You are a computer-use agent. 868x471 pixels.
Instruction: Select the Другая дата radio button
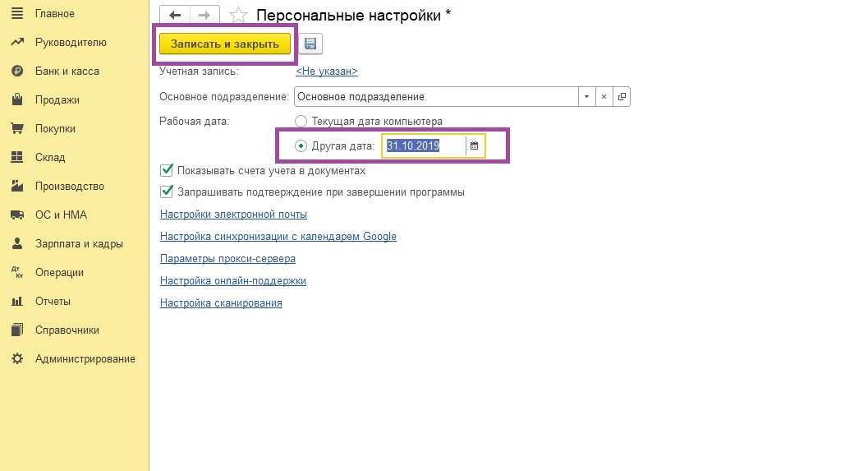click(301, 145)
